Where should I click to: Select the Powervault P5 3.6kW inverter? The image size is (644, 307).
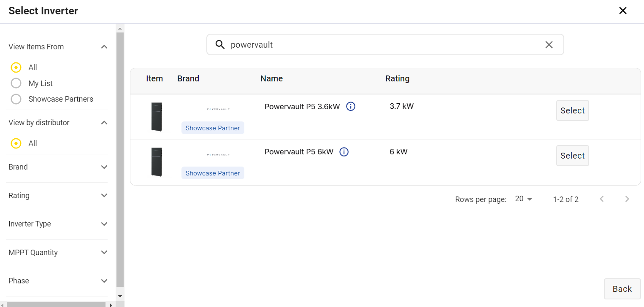pos(572,110)
